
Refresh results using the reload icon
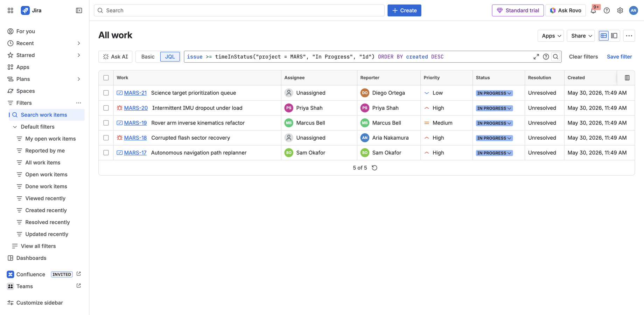click(x=374, y=168)
